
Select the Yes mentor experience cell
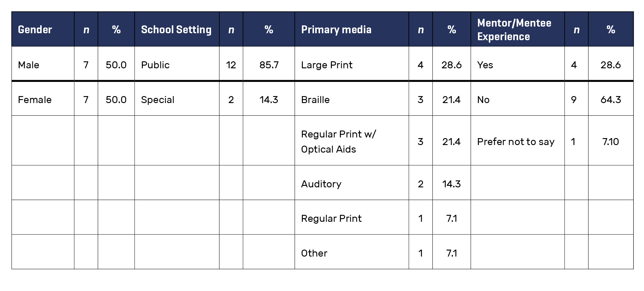click(x=485, y=65)
